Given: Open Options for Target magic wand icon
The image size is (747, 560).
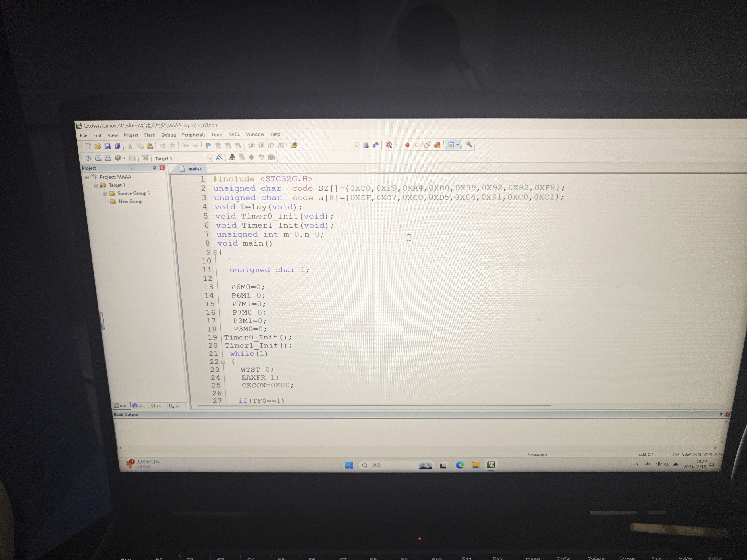Looking at the screenshot, I should click(220, 157).
